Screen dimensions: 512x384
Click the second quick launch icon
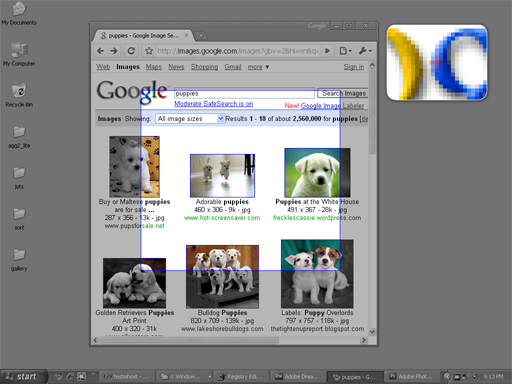[x=70, y=377]
